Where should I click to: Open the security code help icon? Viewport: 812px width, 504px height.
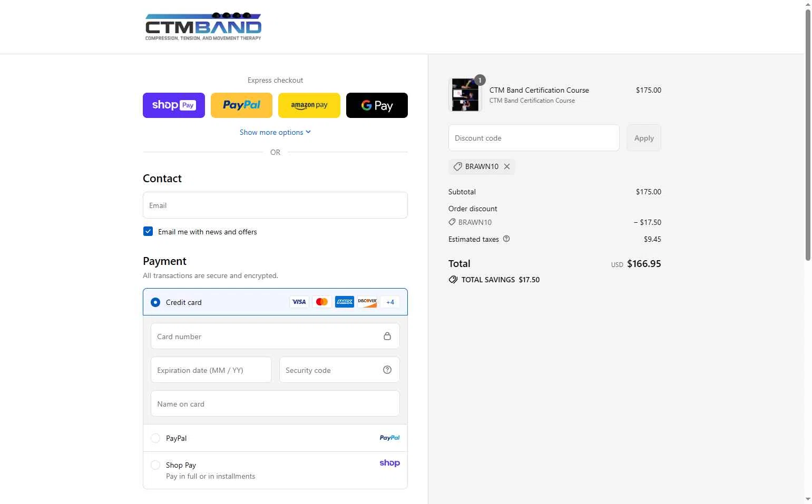[387, 370]
